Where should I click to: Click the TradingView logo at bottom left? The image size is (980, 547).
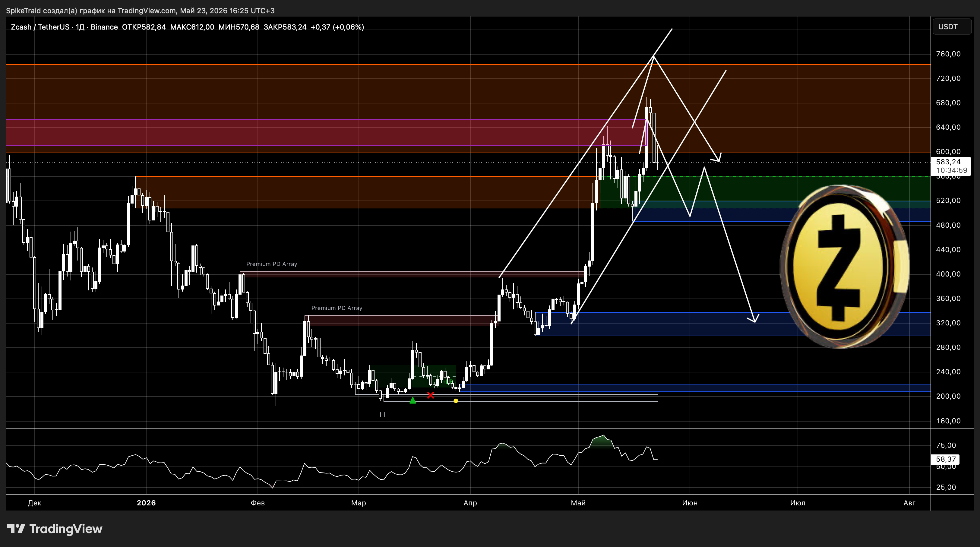point(55,529)
